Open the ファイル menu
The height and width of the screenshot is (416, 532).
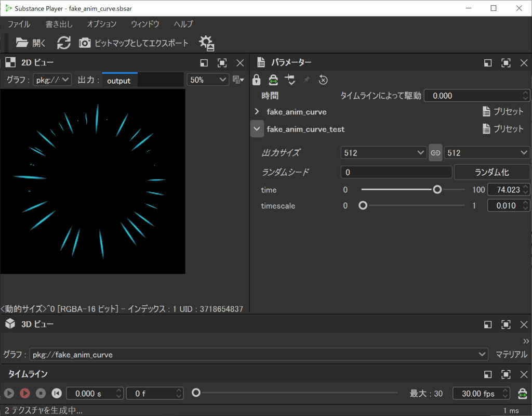coord(19,24)
